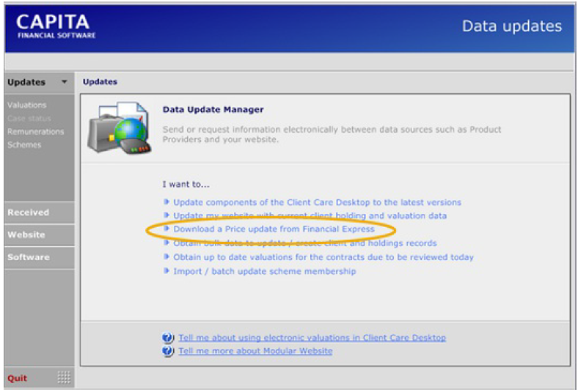Viewport: 578px width, 392px height.
Task: Open the Received sidebar section
Action: click(x=39, y=212)
